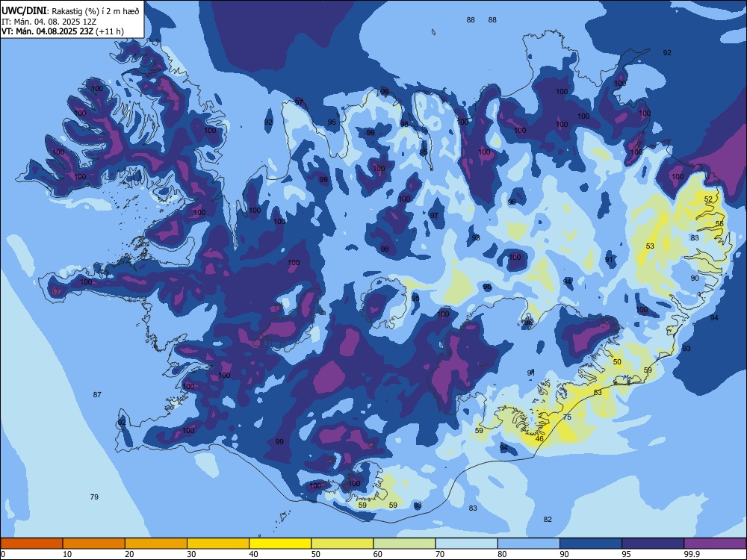Screen dimensions: 747x560
Task: Click the 60–70 light green legend swatch
Action: click(404, 544)
